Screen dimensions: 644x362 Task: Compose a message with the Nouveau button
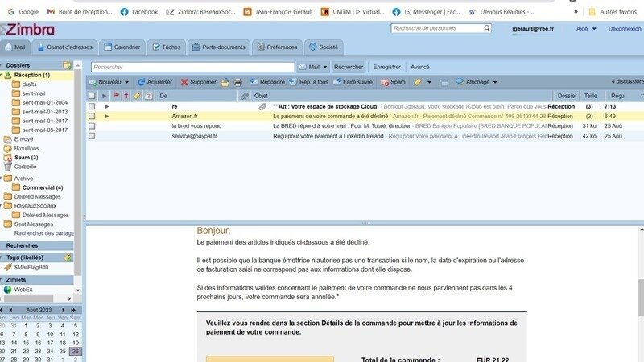click(105, 82)
